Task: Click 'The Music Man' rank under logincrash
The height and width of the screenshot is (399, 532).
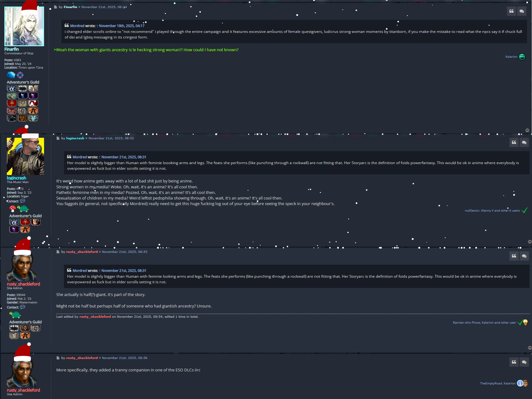Action: point(18,182)
